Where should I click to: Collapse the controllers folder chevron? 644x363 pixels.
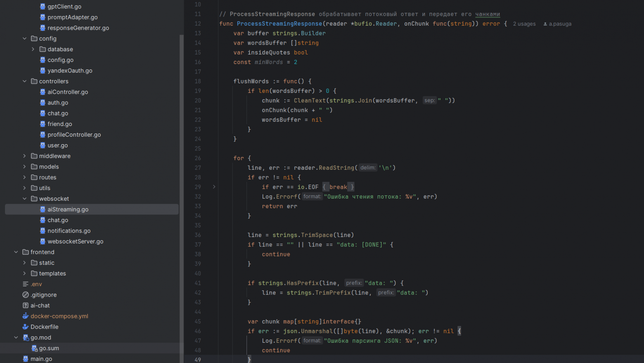pyautogui.click(x=24, y=81)
